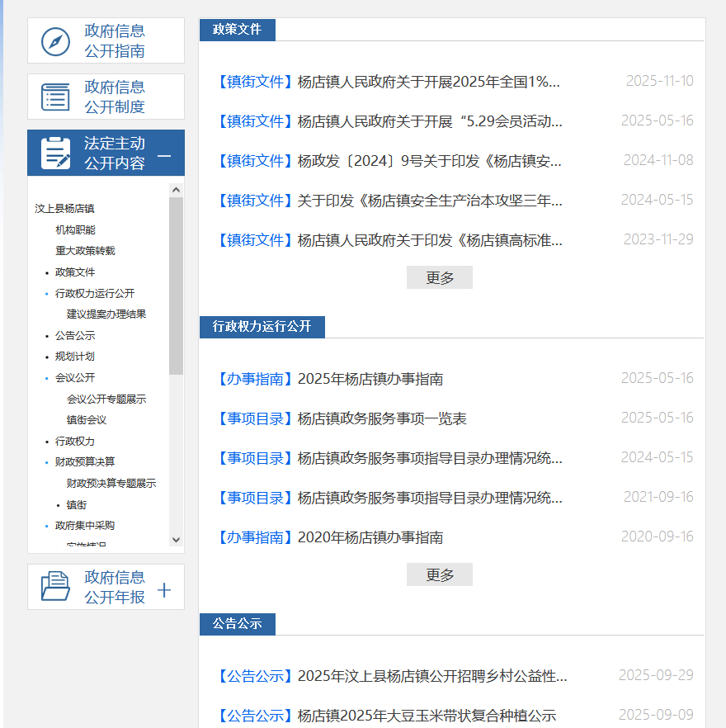Viewport: 726px width, 728px height.
Task: Click 更多 button under 政策文件 list
Action: (439, 278)
